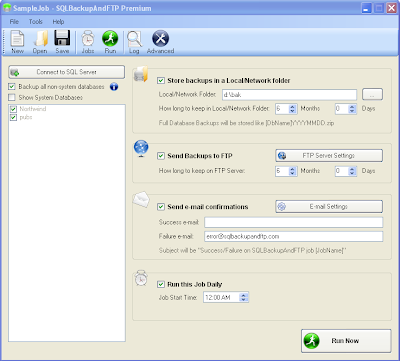Open FTP Server Settings
Viewport: 400px width, 361px height.
tap(329, 156)
